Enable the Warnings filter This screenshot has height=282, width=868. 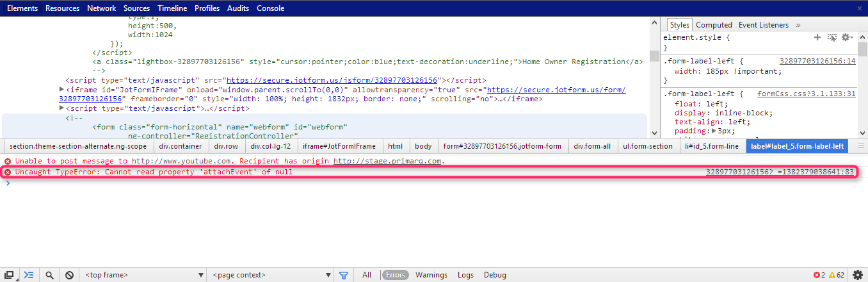[431, 275]
